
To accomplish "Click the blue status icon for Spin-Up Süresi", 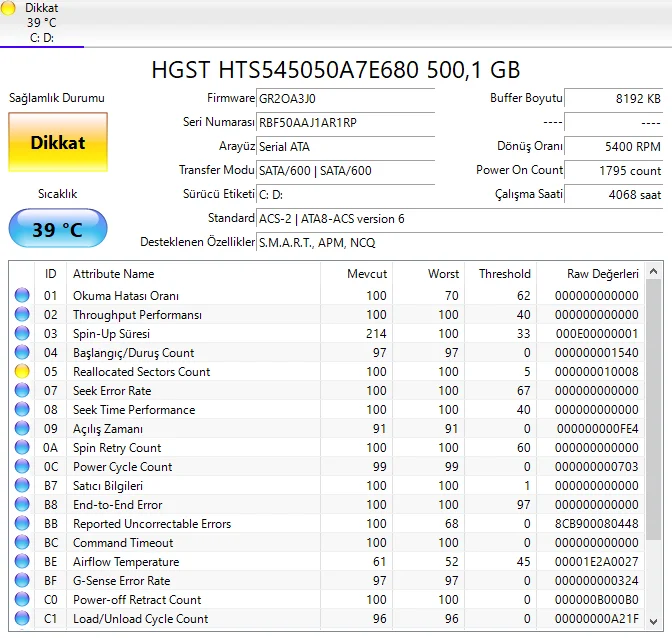I will tap(22, 334).
